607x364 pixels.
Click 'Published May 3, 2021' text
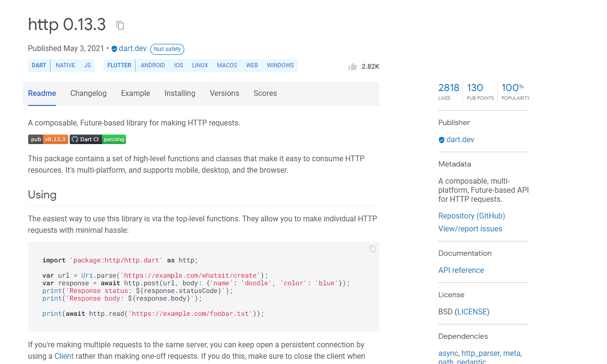tap(66, 49)
